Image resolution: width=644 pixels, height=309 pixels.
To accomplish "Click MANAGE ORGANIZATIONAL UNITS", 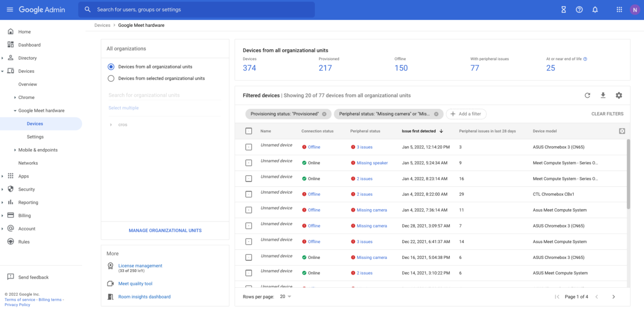I will pos(165,231).
